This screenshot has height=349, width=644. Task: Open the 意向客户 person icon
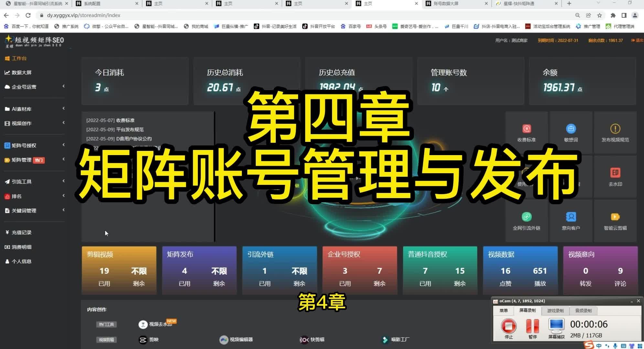(571, 217)
